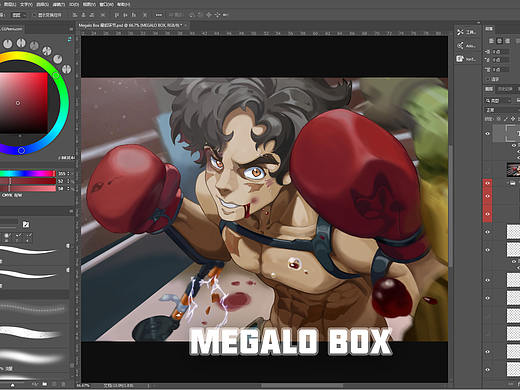Open the 工具 collapsed panel icon
Screen dimensions: 520x390
click(467, 32)
